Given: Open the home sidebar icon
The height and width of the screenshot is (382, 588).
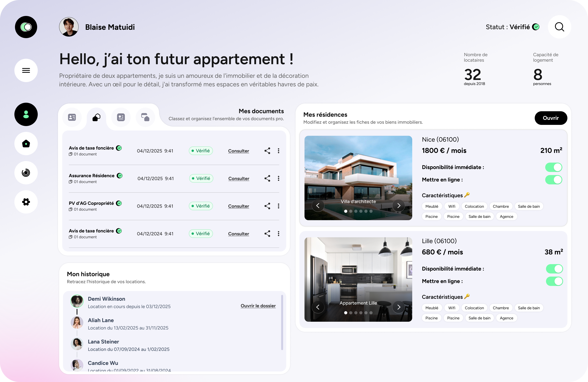Looking at the screenshot, I should [26, 144].
